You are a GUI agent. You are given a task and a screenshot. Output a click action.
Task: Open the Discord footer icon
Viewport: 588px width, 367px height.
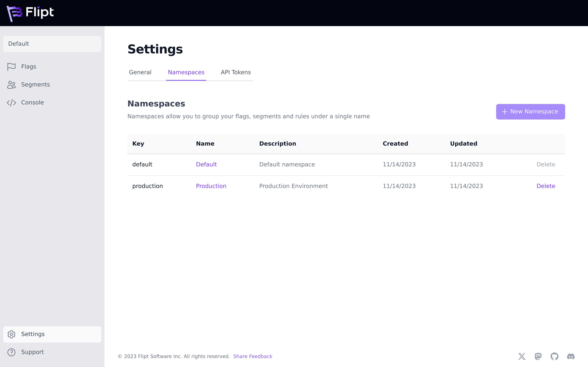coord(570,356)
